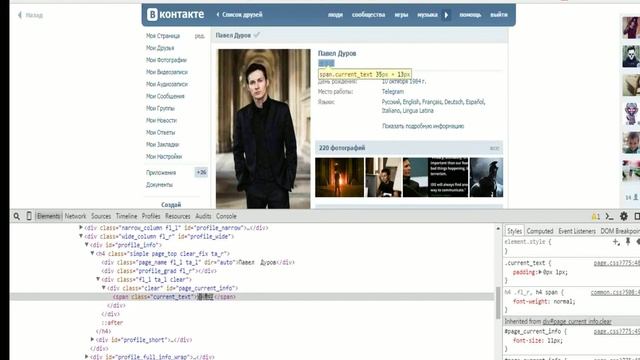Expand the profile_narrow div node
640x360 pixels.
(81, 227)
